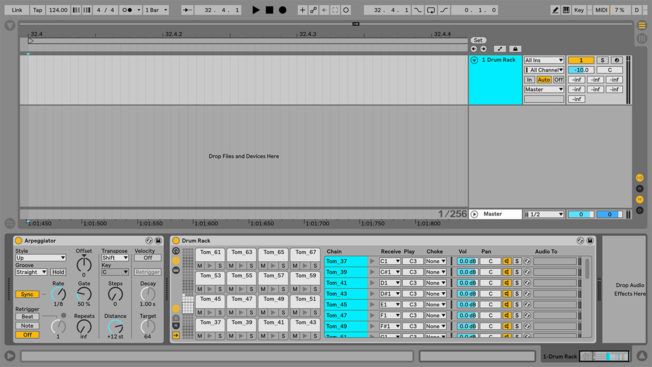Image resolution: width=652 pixels, height=367 pixels.
Task: Open the Arpeggiator Style dropdown
Action: tap(40, 258)
